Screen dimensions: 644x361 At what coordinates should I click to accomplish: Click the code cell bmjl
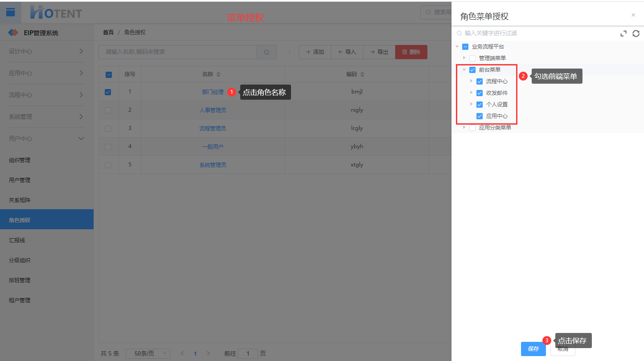tap(357, 92)
